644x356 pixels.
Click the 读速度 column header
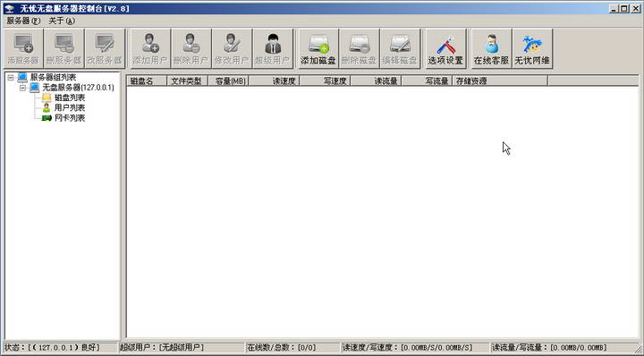274,81
